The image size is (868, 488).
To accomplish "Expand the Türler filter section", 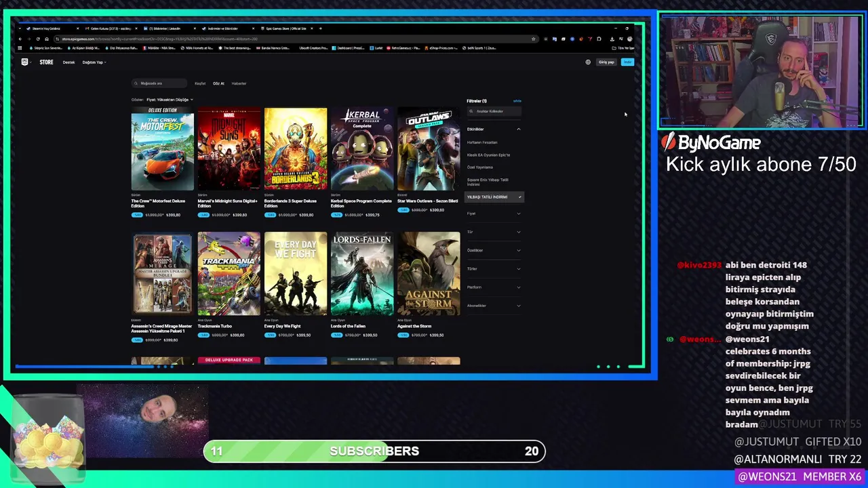I will pyautogui.click(x=494, y=268).
